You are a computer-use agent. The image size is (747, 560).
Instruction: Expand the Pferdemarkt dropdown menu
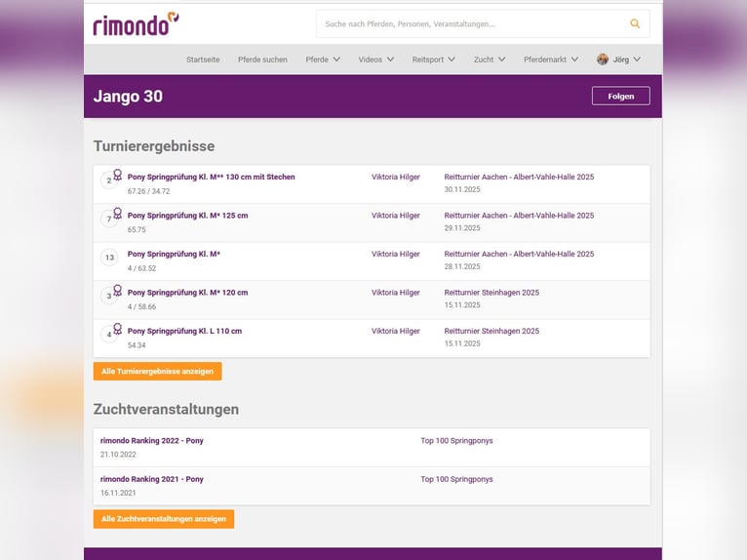(551, 60)
